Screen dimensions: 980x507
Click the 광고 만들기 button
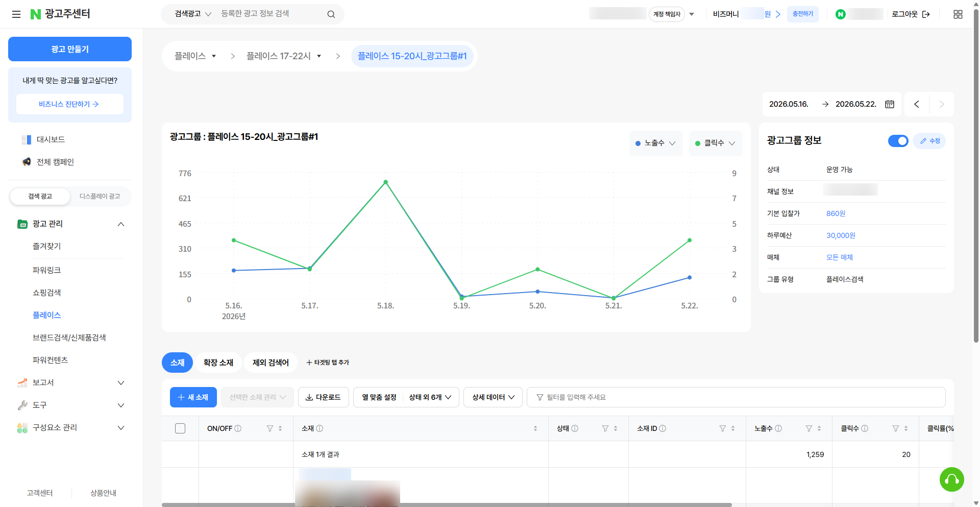click(x=70, y=49)
